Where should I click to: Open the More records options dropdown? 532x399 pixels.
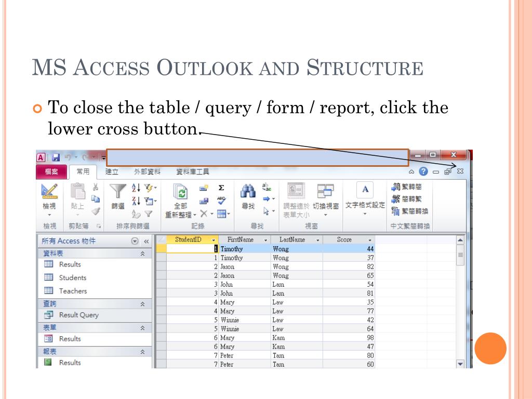(x=223, y=214)
